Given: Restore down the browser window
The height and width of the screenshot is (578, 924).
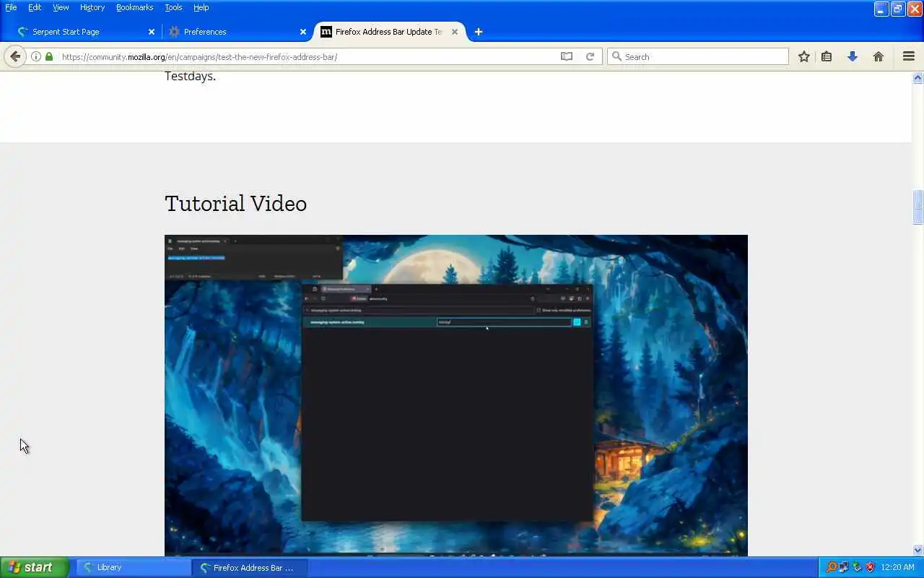Looking at the screenshot, I should coord(897,9).
